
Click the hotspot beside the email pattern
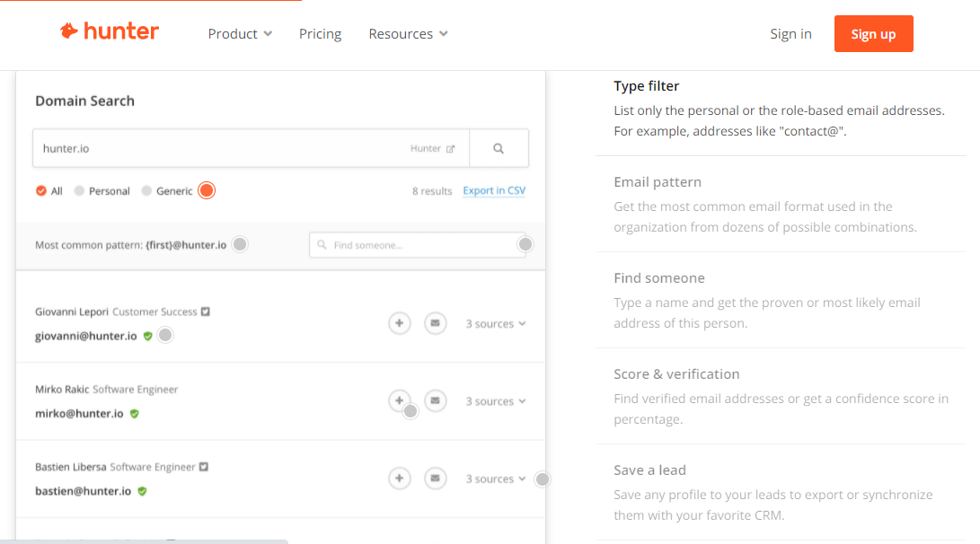[x=240, y=244]
